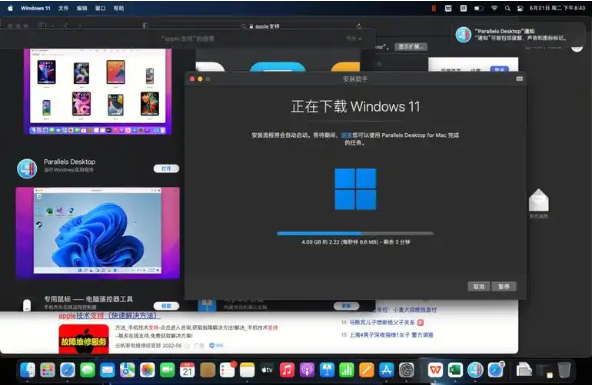Viewport: 592px width, 385px height.
Task: Click the Windows 11 download progress bar
Action: [x=355, y=233]
